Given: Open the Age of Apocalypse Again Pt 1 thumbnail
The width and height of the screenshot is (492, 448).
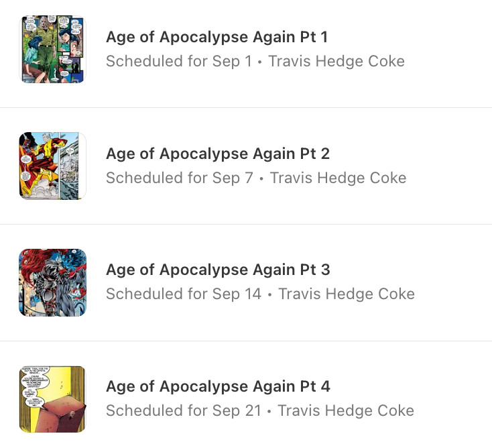Looking at the screenshot, I should (52, 49).
